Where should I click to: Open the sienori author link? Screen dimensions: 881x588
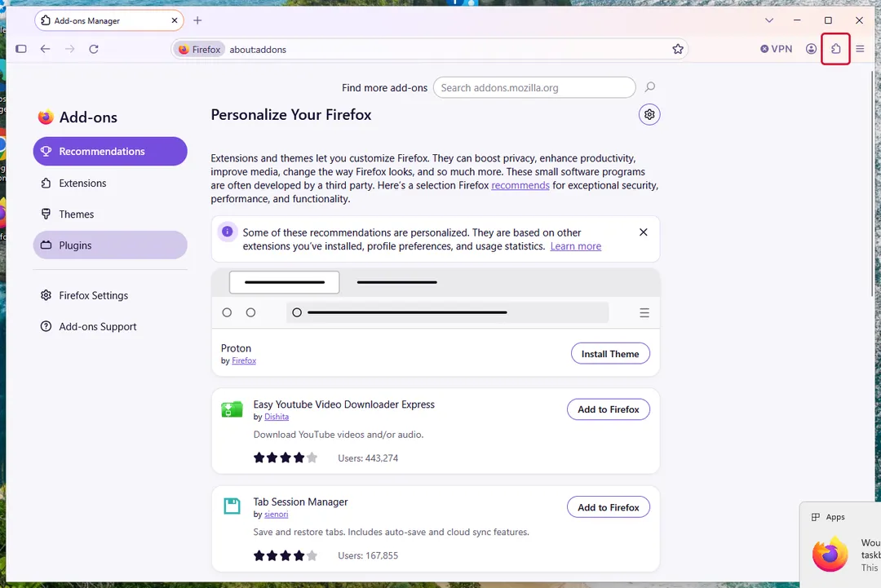pos(276,515)
